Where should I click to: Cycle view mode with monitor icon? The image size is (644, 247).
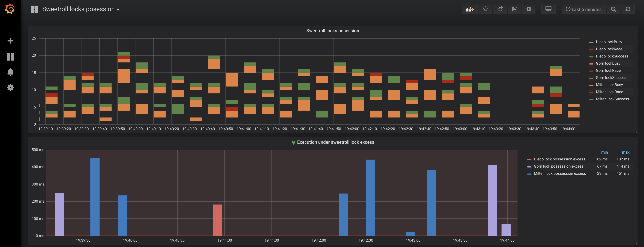point(548,9)
